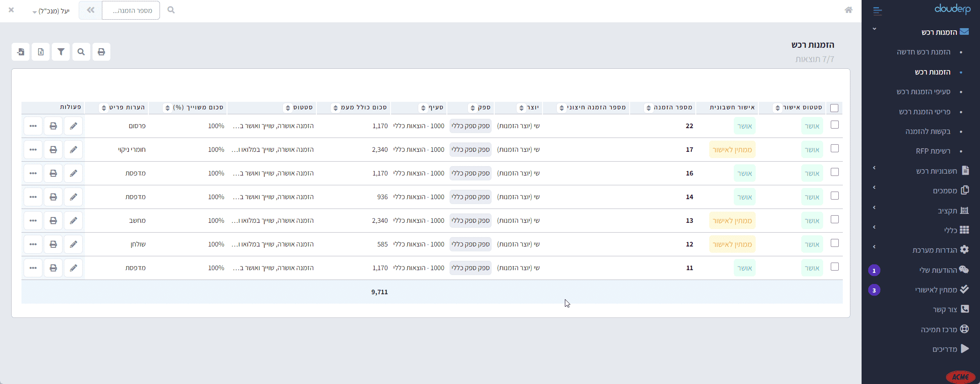Click the import icon in toolbar
Viewport: 980px width, 384px height.
[x=21, y=52]
